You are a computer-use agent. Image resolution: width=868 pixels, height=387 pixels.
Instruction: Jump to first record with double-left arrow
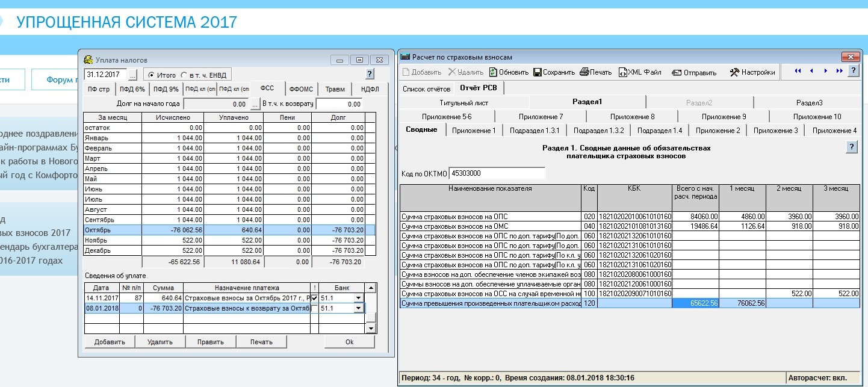798,71
